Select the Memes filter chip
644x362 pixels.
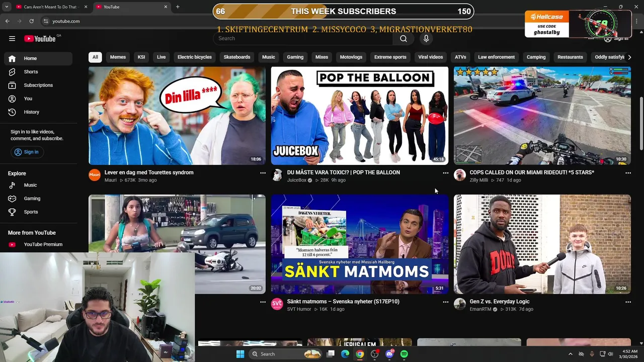(x=118, y=57)
